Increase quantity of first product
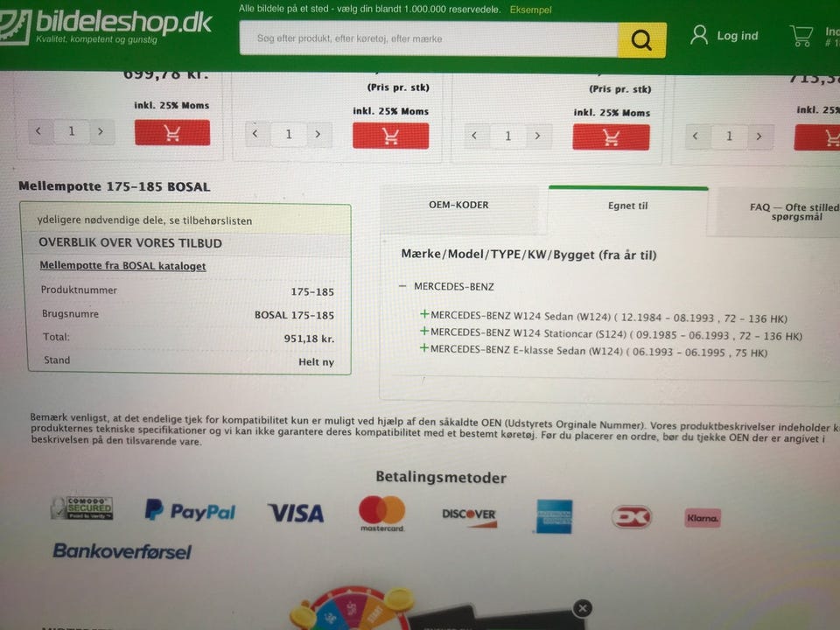Image resolution: width=840 pixels, height=630 pixels. [x=100, y=131]
